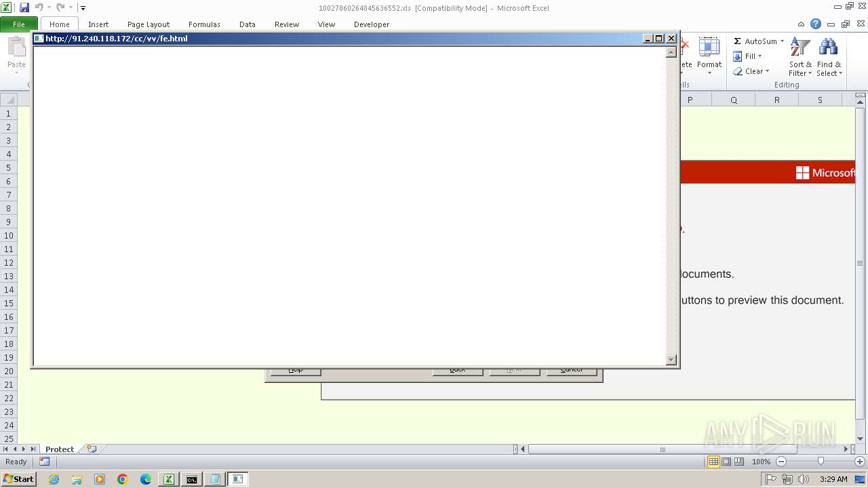Switch to the Review tab
The width and height of the screenshot is (868, 488).
287,24
